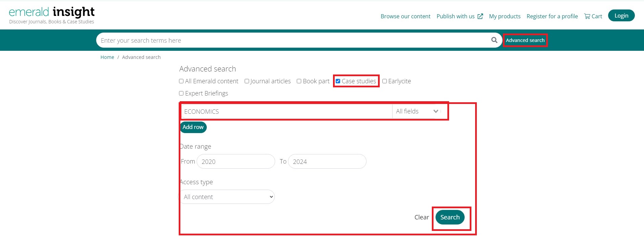The height and width of the screenshot is (236, 644).
Task: Open the Advanced search link in header
Action: pyautogui.click(x=525, y=40)
